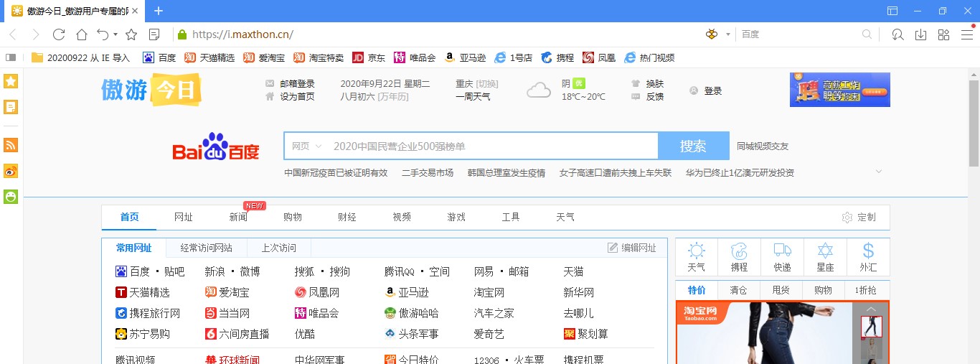This screenshot has height=364, width=980.
Task: Open the main hamburger menu
Action: pos(966,34)
